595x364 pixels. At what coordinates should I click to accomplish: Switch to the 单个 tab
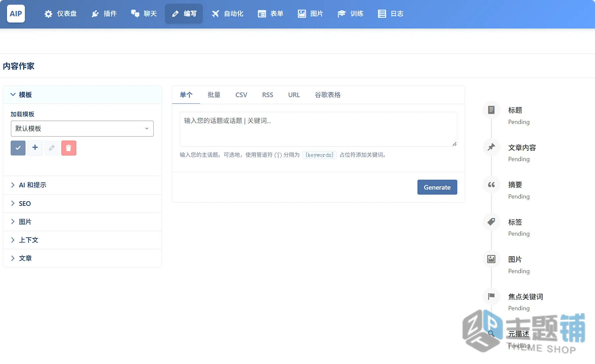pyautogui.click(x=186, y=95)
